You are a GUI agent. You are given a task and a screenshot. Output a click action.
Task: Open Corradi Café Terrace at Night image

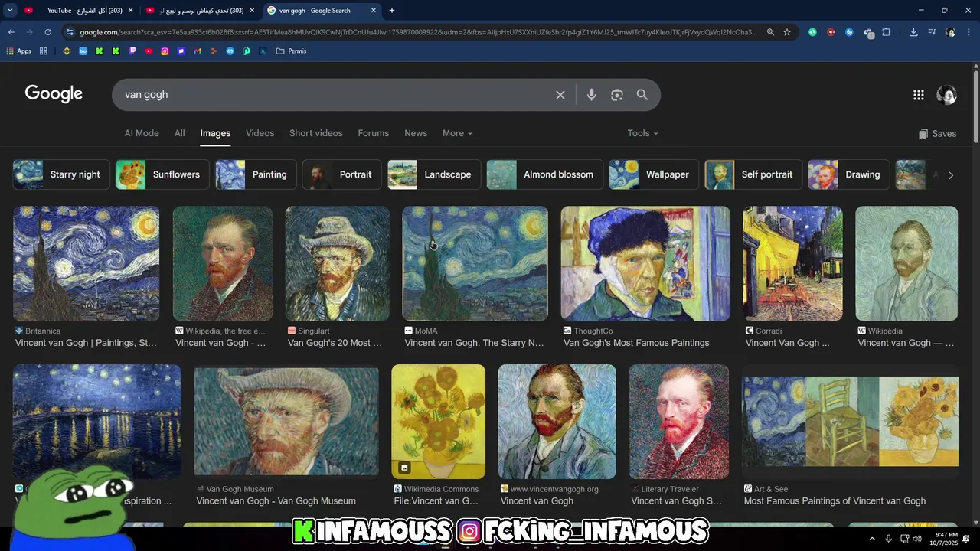(x=792, y=263)
